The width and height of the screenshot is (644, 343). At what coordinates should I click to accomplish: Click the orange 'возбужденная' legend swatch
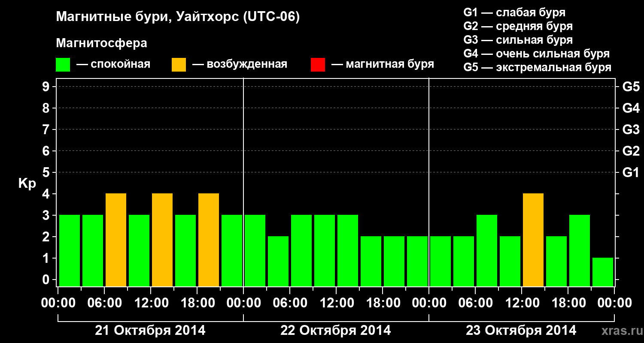(x=179, y=65)
